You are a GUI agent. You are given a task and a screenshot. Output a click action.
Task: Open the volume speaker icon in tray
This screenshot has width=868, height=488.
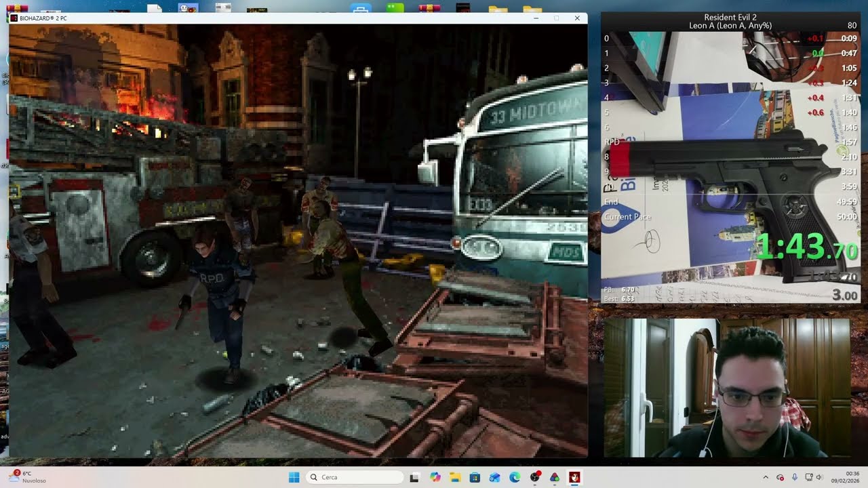tap(818, 477)
